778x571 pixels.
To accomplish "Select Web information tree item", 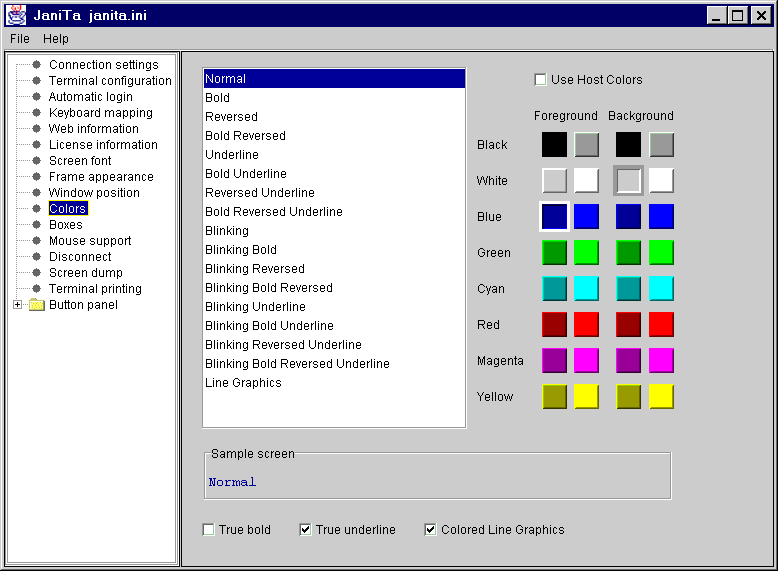I will (x=94, y=129).
